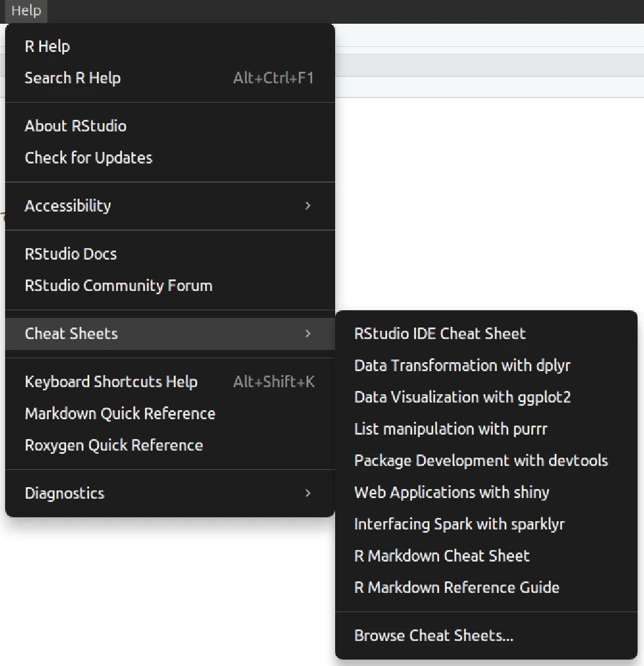Expand the Diagnostics submenu arrow
The height and width of the screenshot is (666, 644).
tap(308, 494)
